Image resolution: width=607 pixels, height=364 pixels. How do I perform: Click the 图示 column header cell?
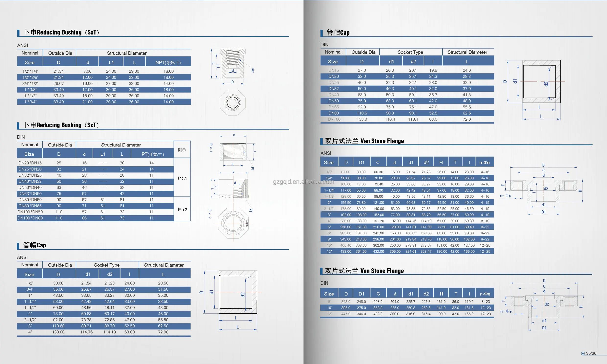point(182,150)
